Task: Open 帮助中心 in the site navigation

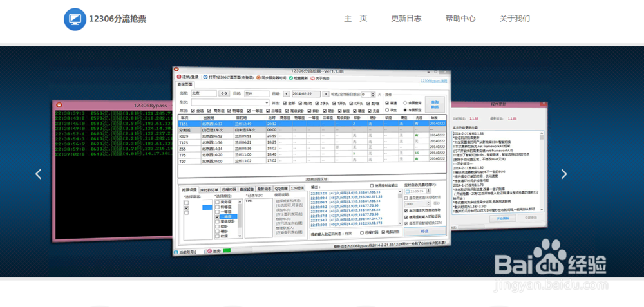Action: click(x=460, y=19)
